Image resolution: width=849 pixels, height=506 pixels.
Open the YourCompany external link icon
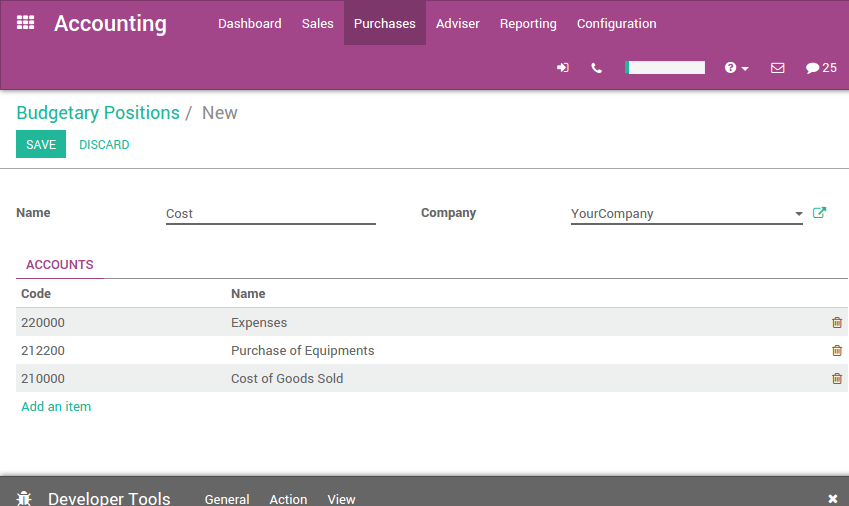(820, 213)
